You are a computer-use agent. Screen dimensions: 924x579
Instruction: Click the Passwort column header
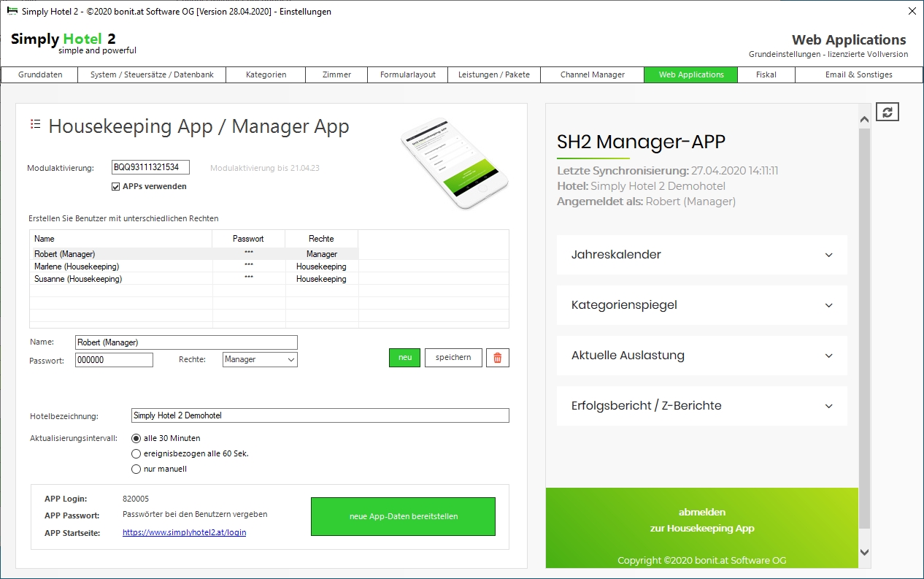click(x=249, y=239)
